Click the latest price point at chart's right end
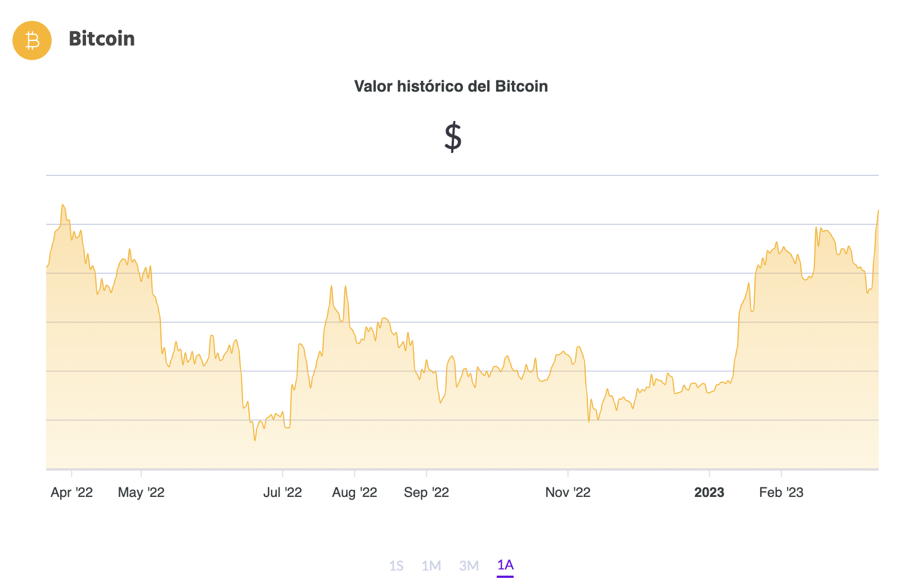 [x=878, y=210]
